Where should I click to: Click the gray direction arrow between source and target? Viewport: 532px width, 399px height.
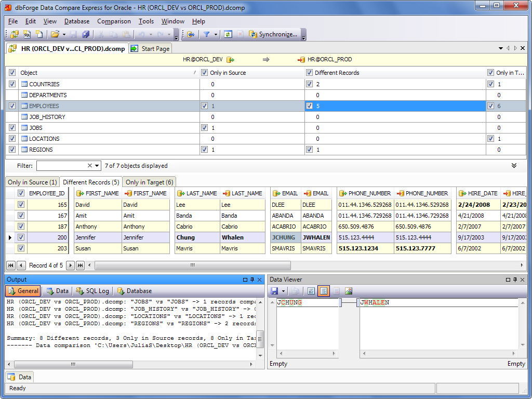(x=266, y=60)
